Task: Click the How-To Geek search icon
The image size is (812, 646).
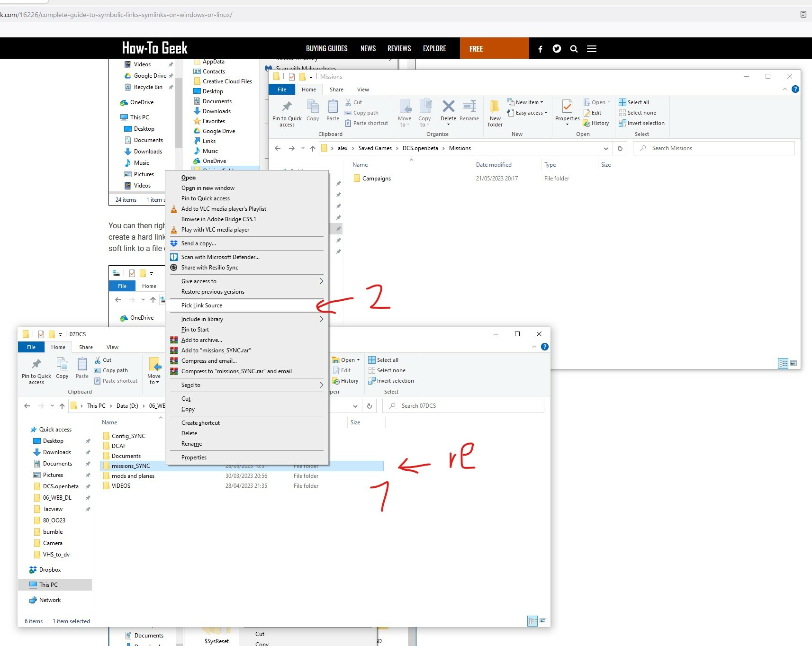Action: pos(574,49)
